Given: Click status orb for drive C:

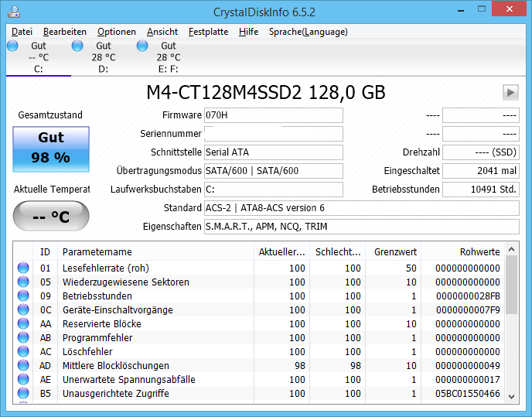Looking at the screenshot, I should pos(12,46).
